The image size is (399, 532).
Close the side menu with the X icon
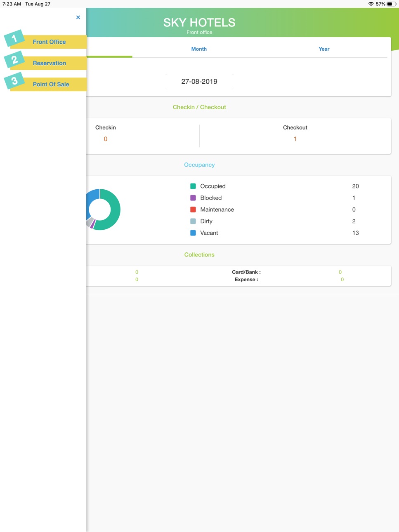click(x=78, y=17)
